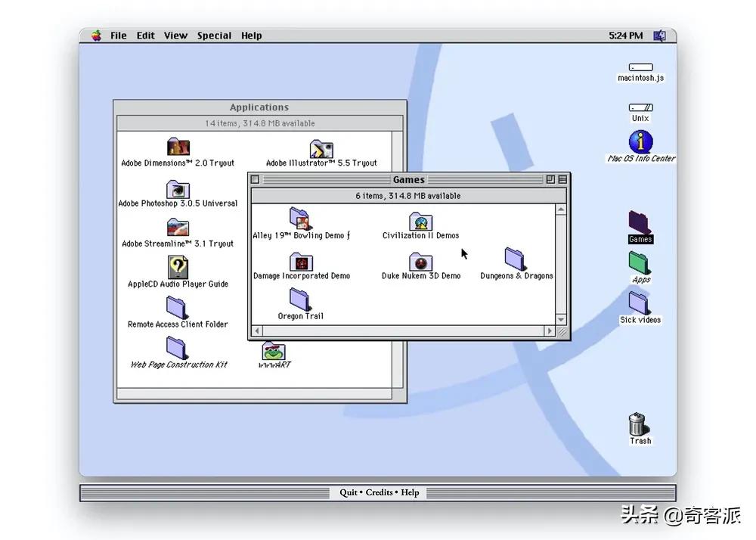The image size is (756, 540).
Task: Select Web Page Construction Kit folder icon
Action: click(177, 348)
